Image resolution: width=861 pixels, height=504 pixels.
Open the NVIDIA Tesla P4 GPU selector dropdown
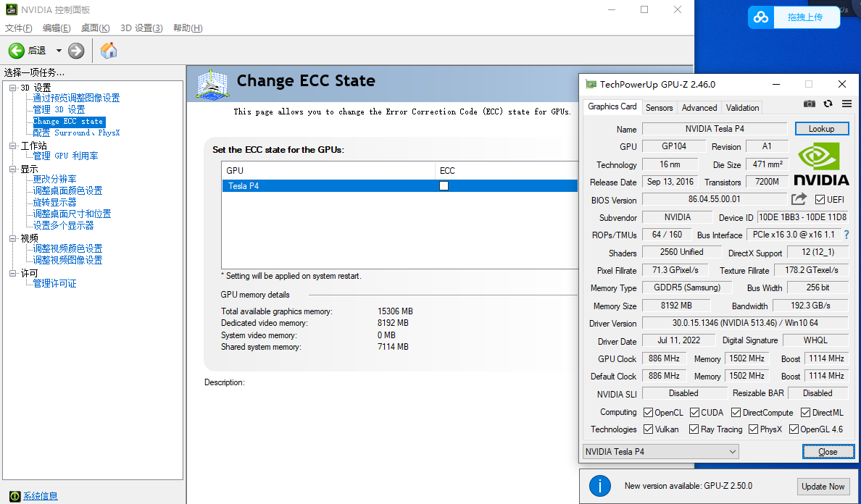point(660,451)
